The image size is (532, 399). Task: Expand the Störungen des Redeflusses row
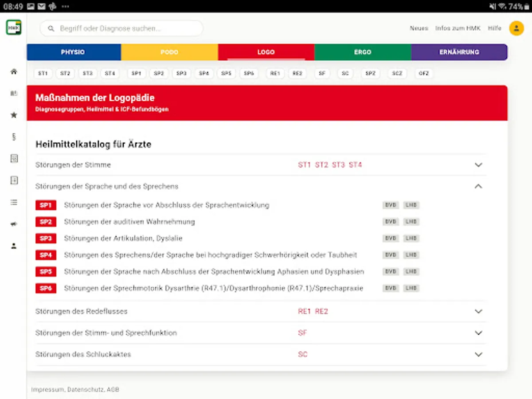pyautogui.click(x=478, y=311)
